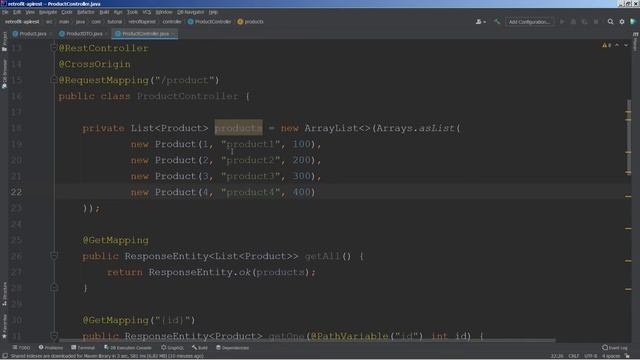The width and height of the screenshot is (640, 360).
Task: Click retrofit-apirest project breadcrumb
Action: 22,22
